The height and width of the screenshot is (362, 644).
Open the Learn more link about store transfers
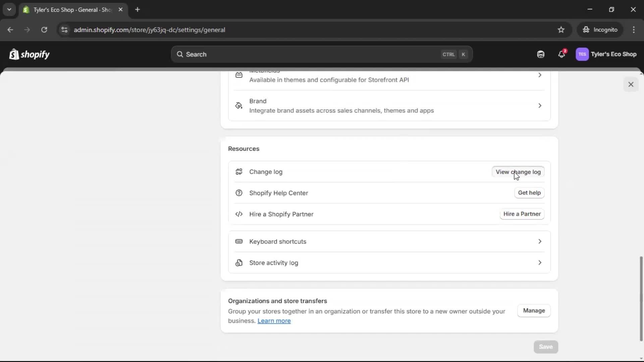[x=274, y=321]
